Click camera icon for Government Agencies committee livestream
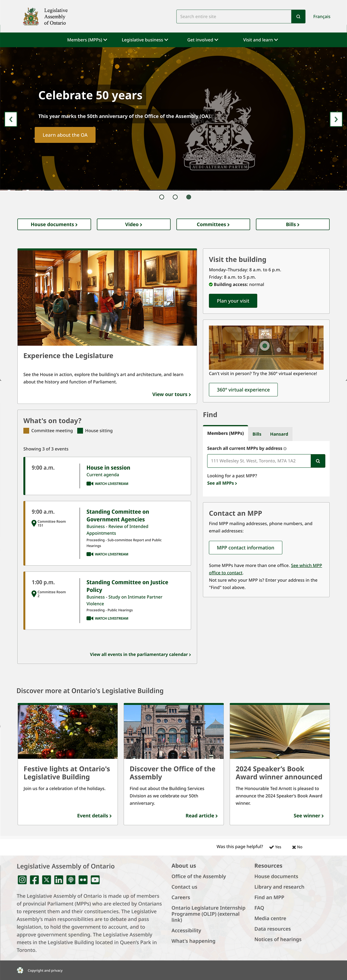This screenshot has width=347, height=980. 90,554
